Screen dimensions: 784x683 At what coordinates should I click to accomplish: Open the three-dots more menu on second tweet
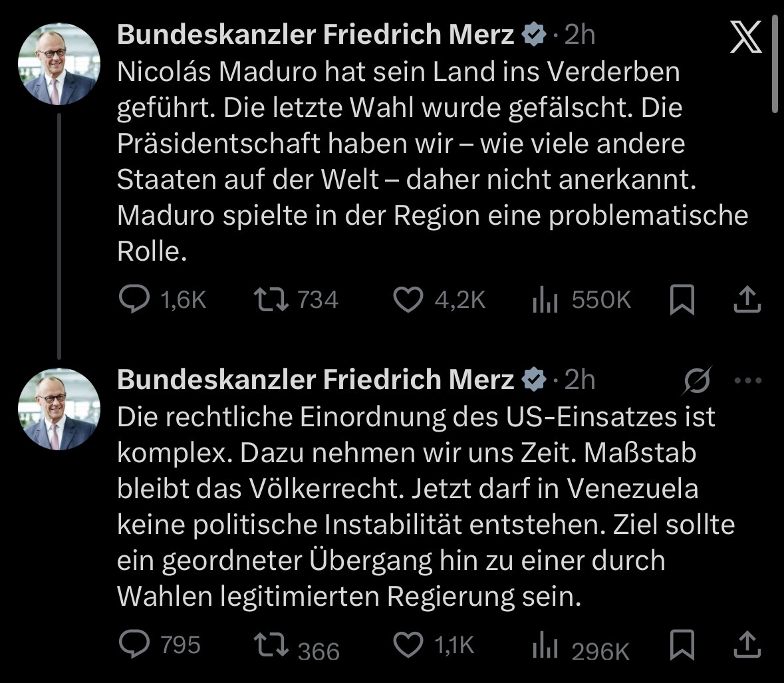(x=747, y=381)
